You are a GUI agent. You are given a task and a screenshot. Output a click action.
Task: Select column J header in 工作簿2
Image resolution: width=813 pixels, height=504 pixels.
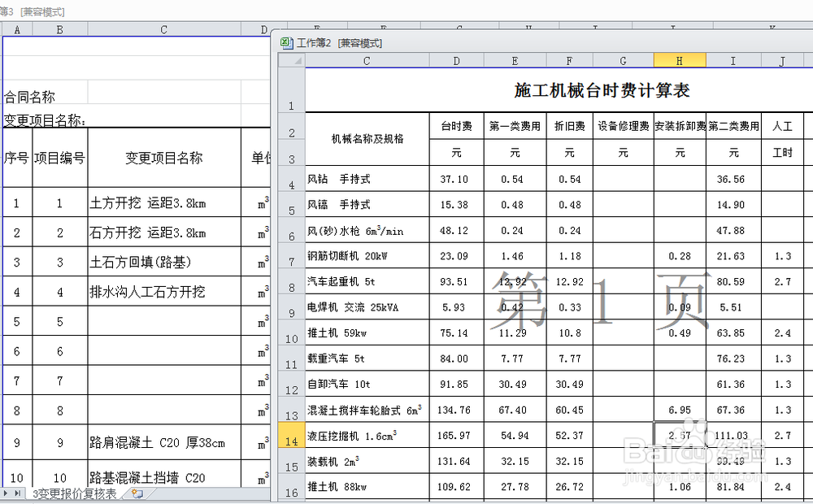coord(783,59)
